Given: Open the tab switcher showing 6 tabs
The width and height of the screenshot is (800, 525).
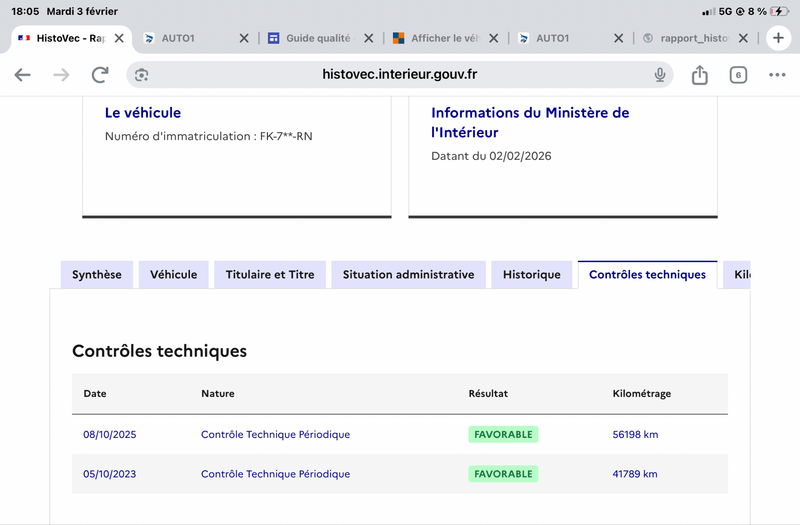Looking at the screenshot, I should coord(738,75).
